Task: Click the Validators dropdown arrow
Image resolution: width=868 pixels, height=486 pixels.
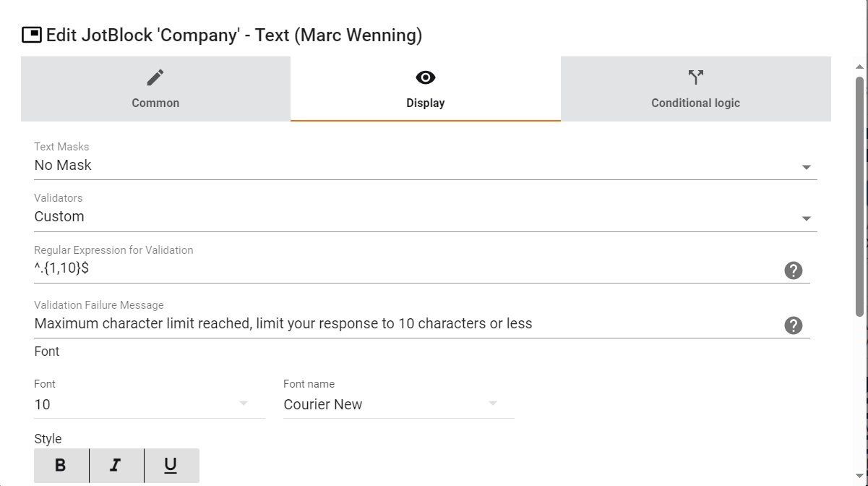Action: coord(807,218)
